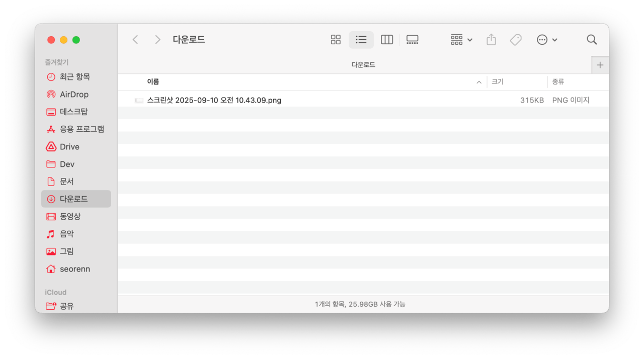
Task: Click the Share icon in toolbar
Action: coord(491,40)
